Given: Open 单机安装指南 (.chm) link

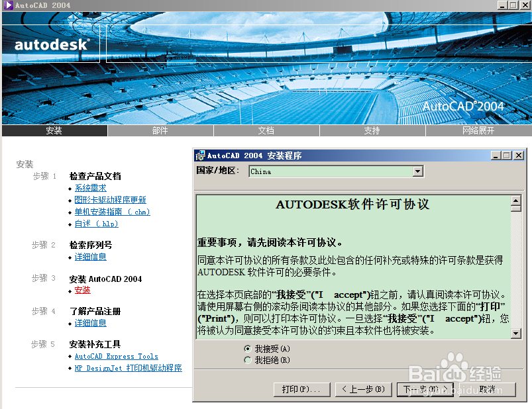Looking at the screenshot, I should coord(113,212).
